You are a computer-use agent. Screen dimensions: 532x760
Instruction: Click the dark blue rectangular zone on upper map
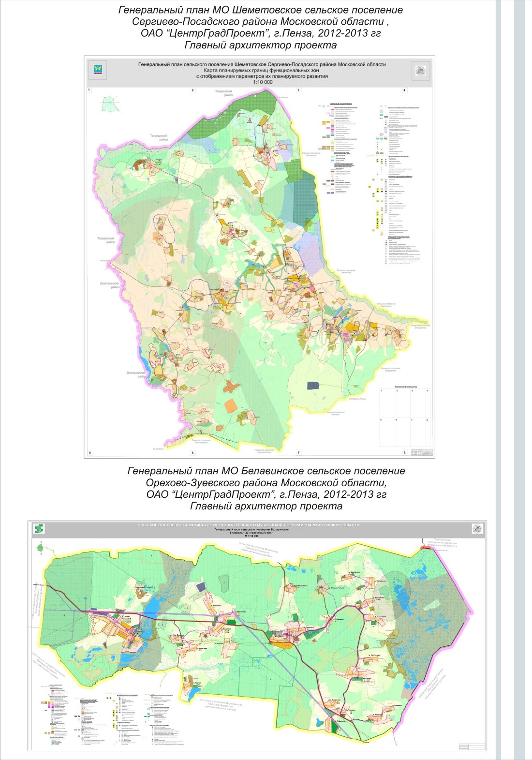tap(313, 386)
